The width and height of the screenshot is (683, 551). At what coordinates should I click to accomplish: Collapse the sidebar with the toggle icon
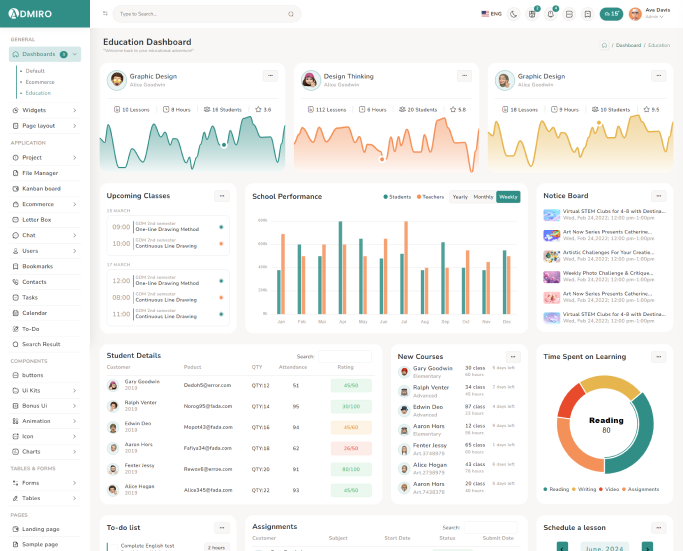point(105,14)
